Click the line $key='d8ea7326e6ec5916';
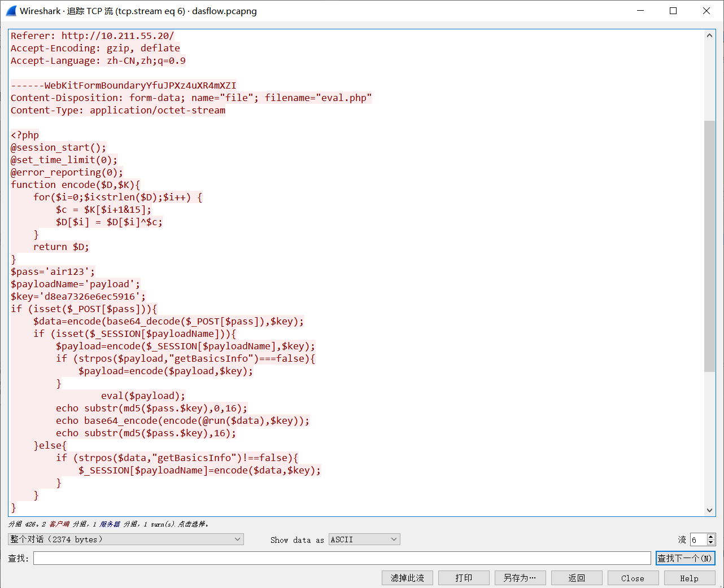The image size is (724, 588). click(x=78, y=296)
